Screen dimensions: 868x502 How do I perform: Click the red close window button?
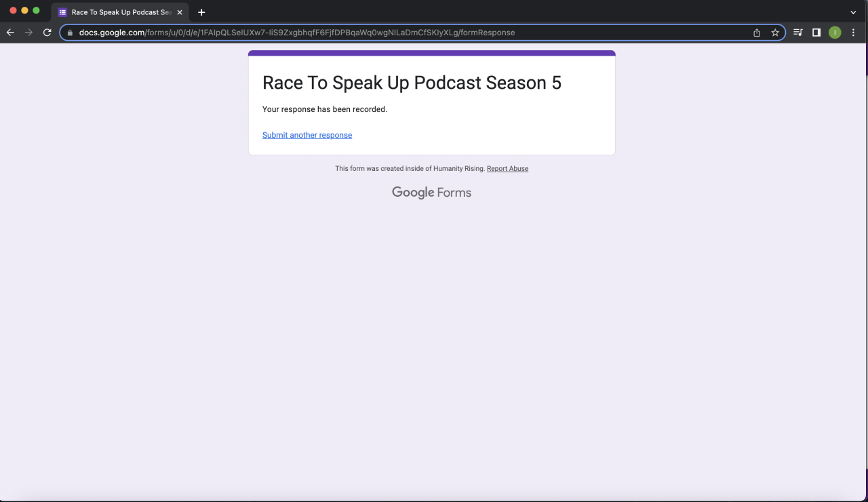click(x=13, y=11)
